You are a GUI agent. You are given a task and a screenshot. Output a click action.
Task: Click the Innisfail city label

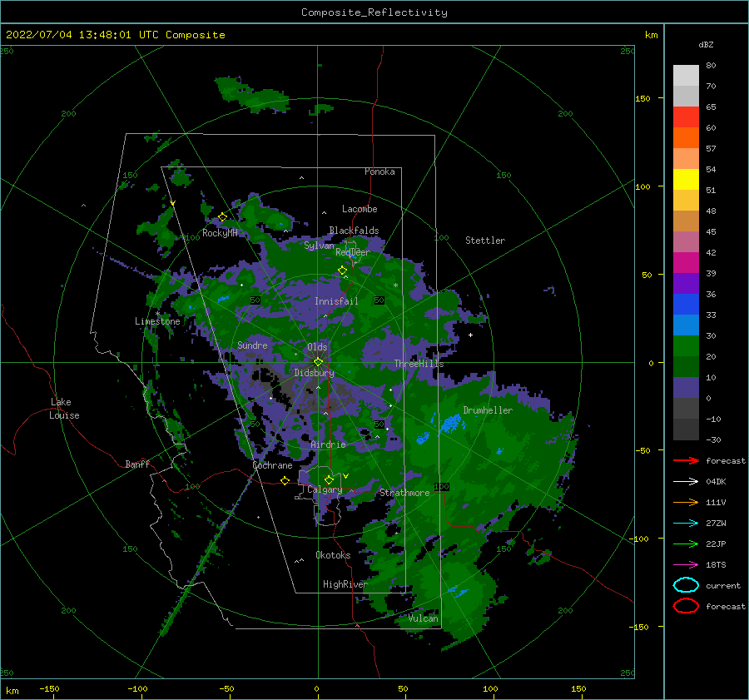(x=336, y=301)
